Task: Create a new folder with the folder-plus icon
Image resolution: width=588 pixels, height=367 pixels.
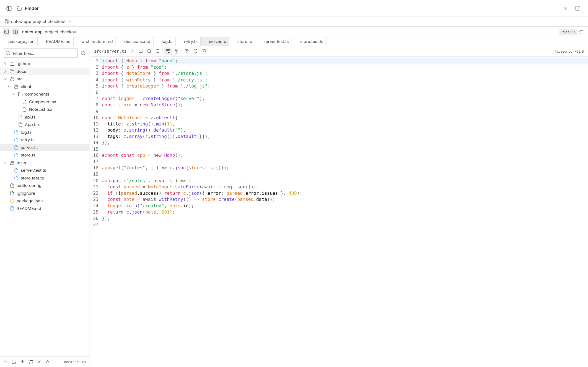Action: pos(14,362)
